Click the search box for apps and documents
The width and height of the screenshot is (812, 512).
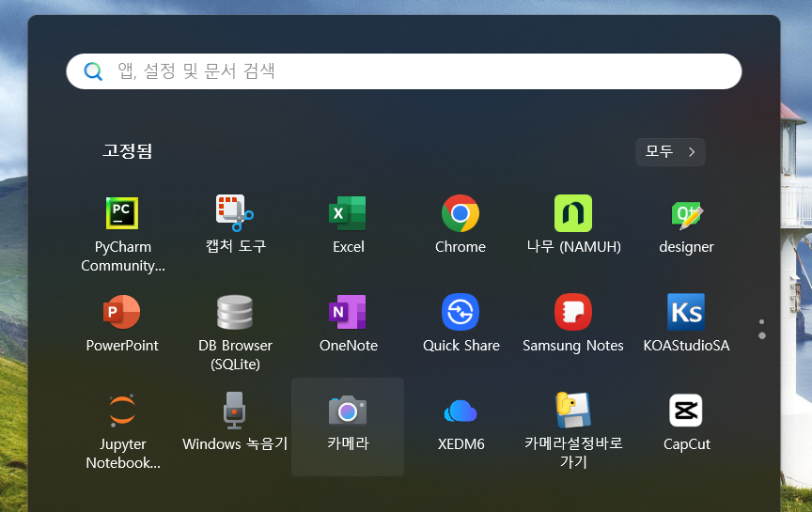[x=404, y=70]
